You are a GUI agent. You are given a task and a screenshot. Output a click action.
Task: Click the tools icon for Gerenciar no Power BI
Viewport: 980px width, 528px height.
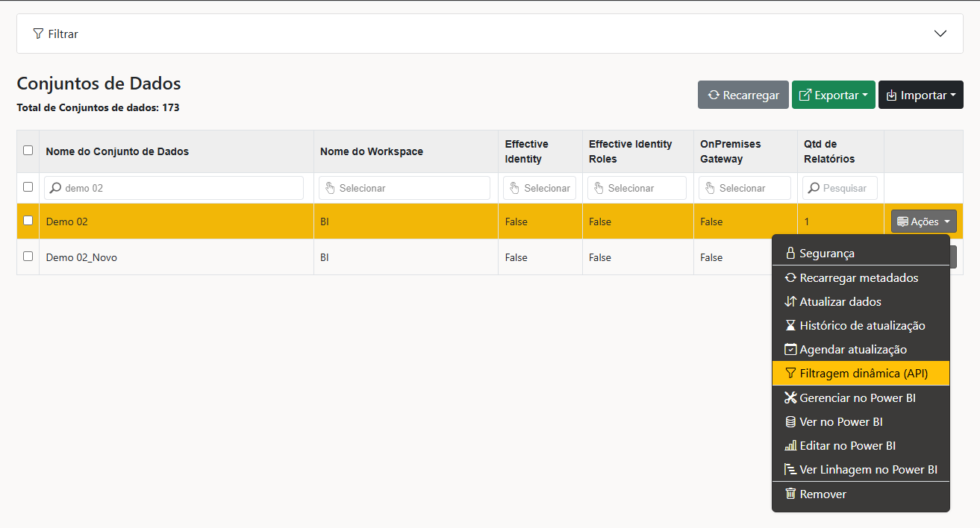pyautogui.click(x=790, y=398)
